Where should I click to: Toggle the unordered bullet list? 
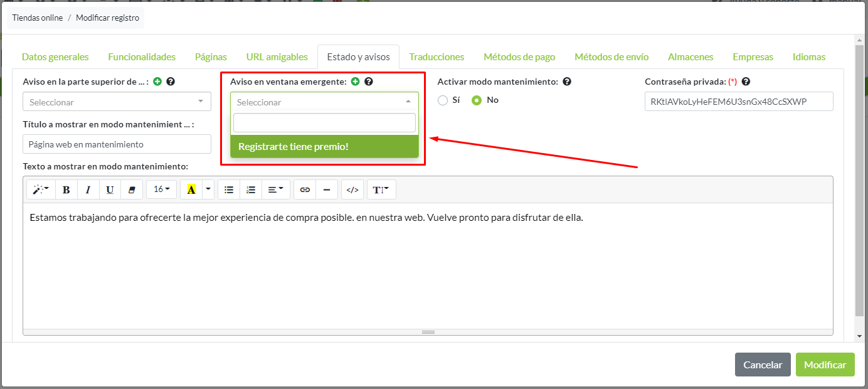tap(229, 189)
